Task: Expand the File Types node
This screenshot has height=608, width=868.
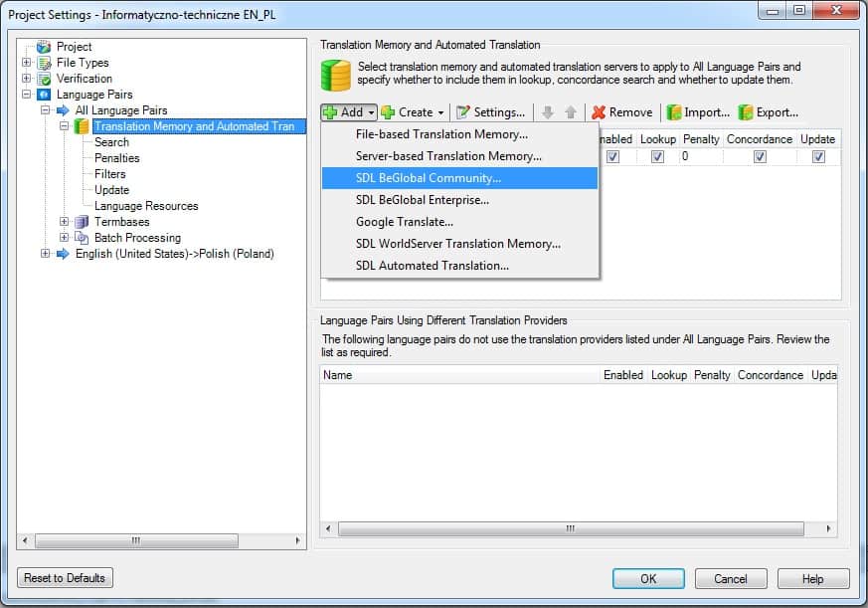Action: (26, 63)
